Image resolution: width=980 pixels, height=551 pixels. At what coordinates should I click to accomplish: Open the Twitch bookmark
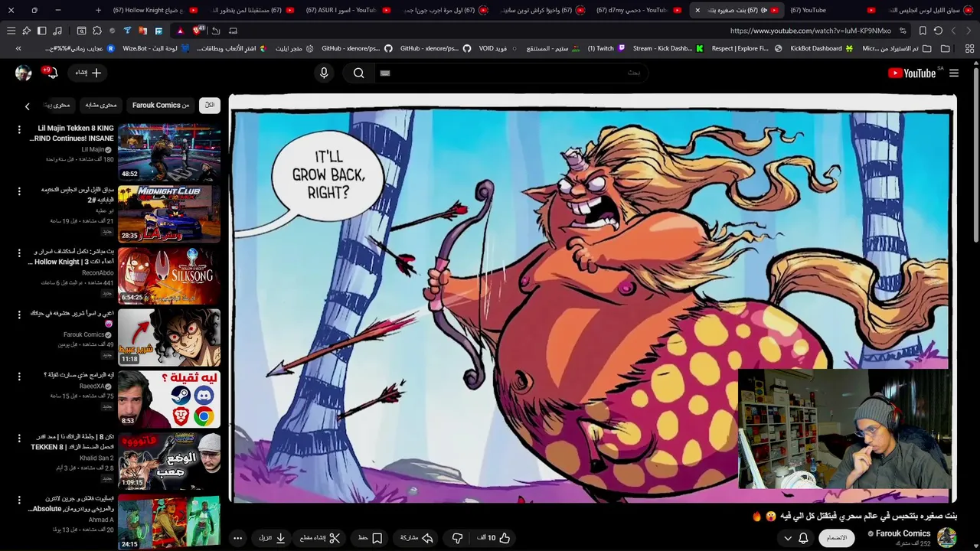tap(607, 48)
